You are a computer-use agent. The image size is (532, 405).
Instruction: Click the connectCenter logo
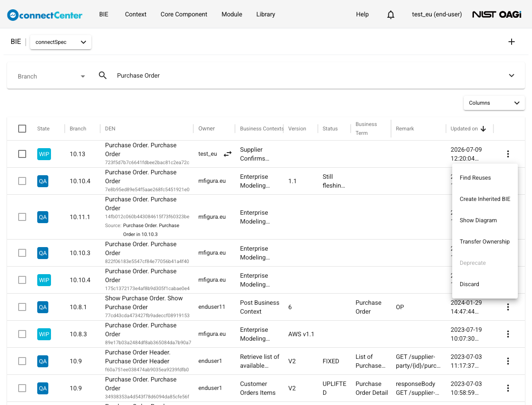tap(45, 15)
